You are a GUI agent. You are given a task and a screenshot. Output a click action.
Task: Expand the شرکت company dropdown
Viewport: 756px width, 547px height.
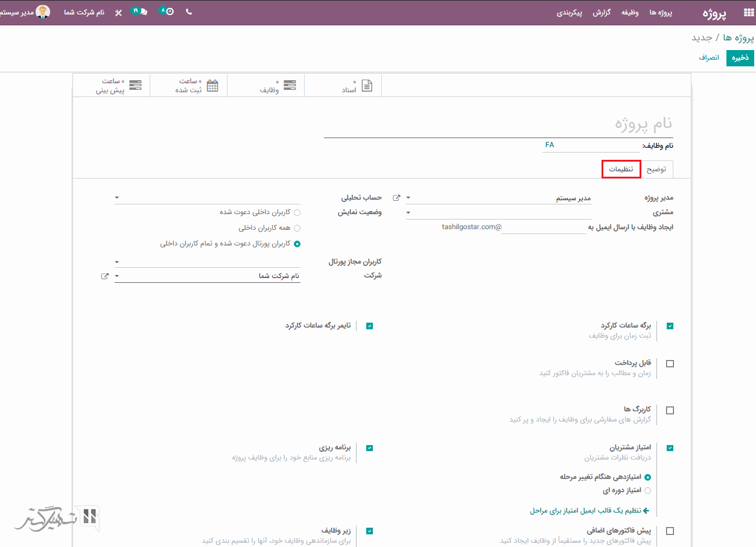point(117,276)
